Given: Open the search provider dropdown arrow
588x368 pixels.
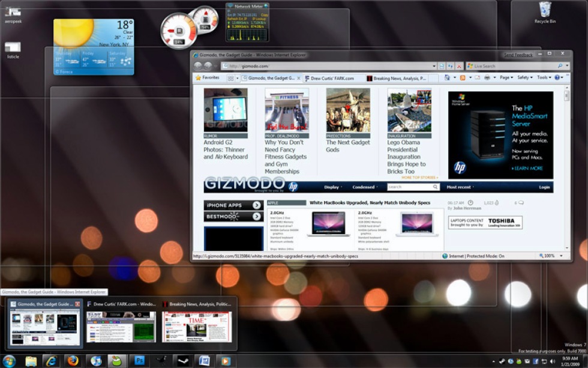Looking at the screenshot, I should click(567, 65).
